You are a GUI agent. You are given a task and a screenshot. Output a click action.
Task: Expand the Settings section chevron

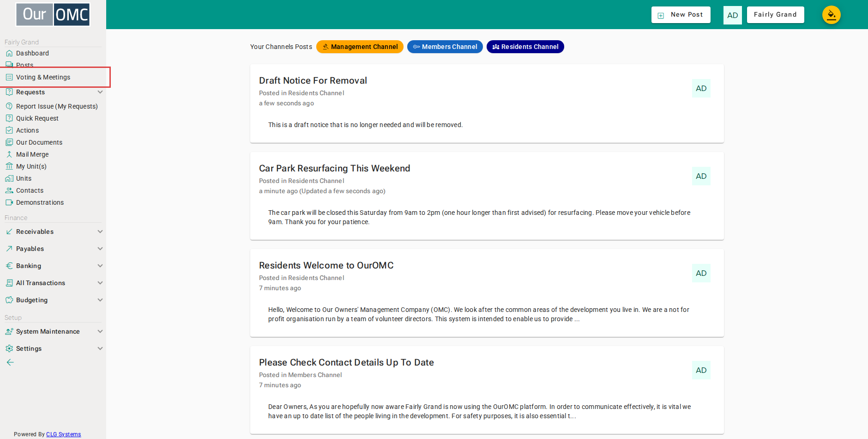pos(100,348)
